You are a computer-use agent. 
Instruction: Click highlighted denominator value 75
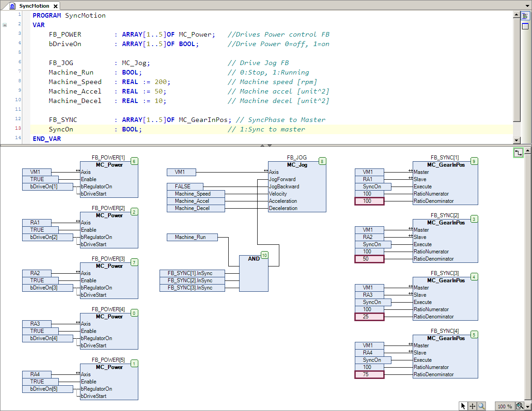[x=369, y=374]
